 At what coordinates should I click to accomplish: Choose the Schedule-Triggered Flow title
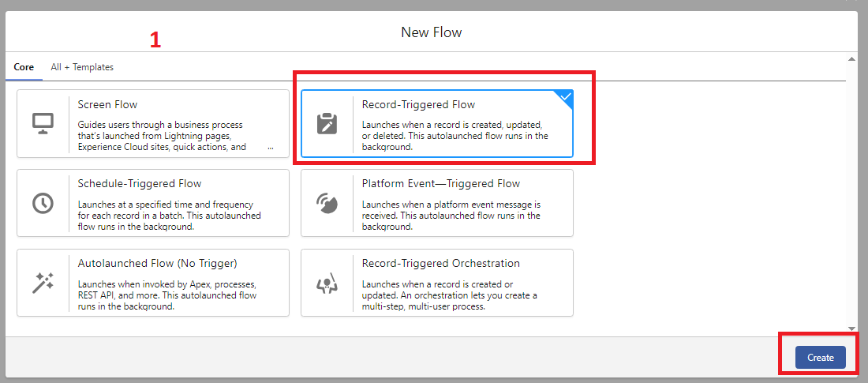(140, 184)
